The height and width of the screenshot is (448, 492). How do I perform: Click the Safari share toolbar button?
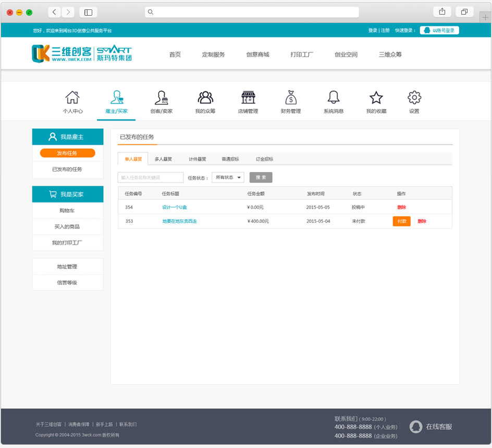click(442, 12)
